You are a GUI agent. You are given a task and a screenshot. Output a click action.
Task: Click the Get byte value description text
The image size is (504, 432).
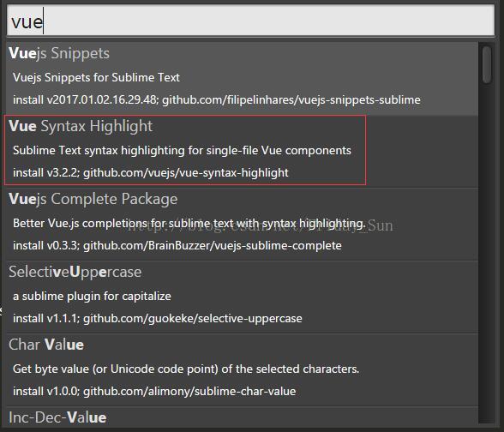pyautogui.click(x=186, y=369)
